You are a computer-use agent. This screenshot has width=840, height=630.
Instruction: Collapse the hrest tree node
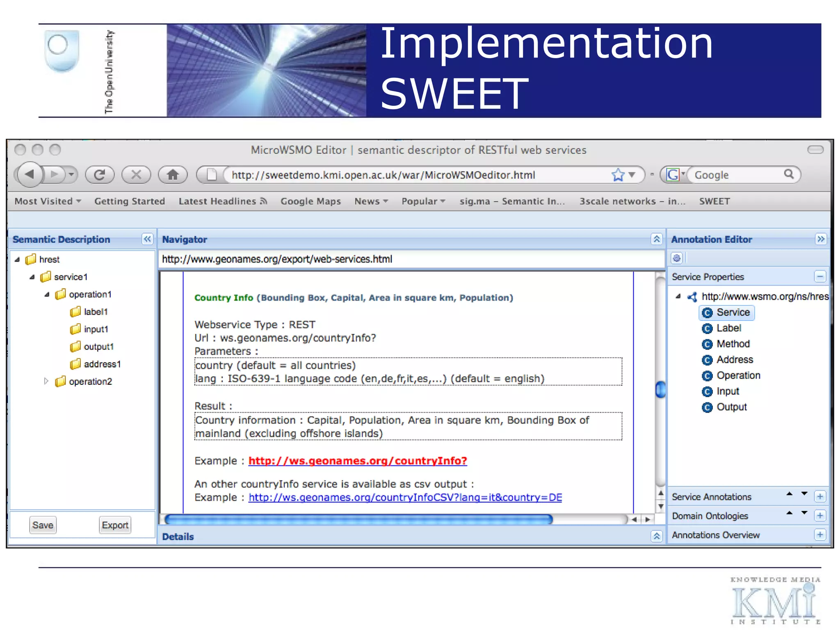tap(17, 260)
